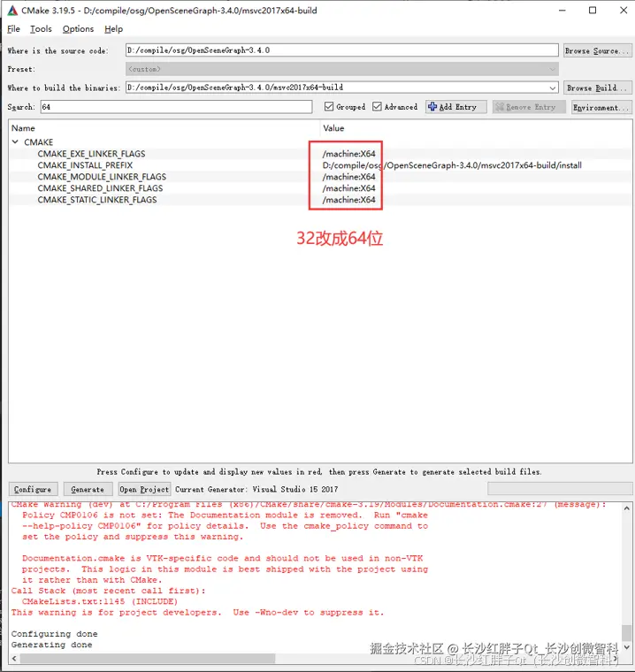Click the output log horizontal scrollbar thumb
This screenshot has width=635, height=672.
point(148,658)
